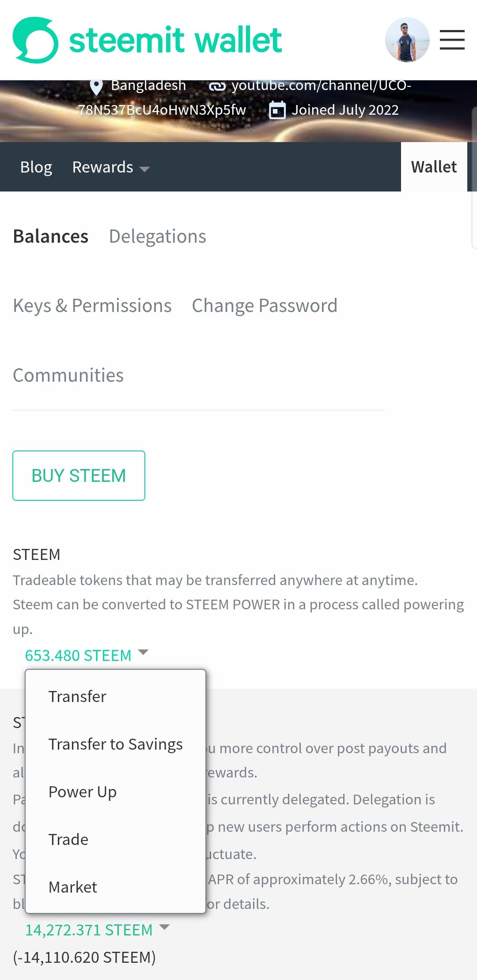Open Keys & Permissions

click(92, 306)
